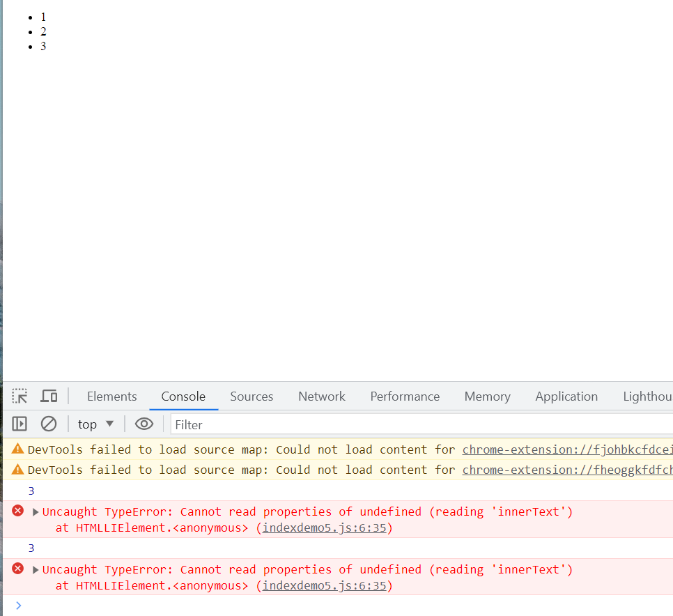Click the second red error icon
This screenshot has height=616, width=673.
(18, 569)
